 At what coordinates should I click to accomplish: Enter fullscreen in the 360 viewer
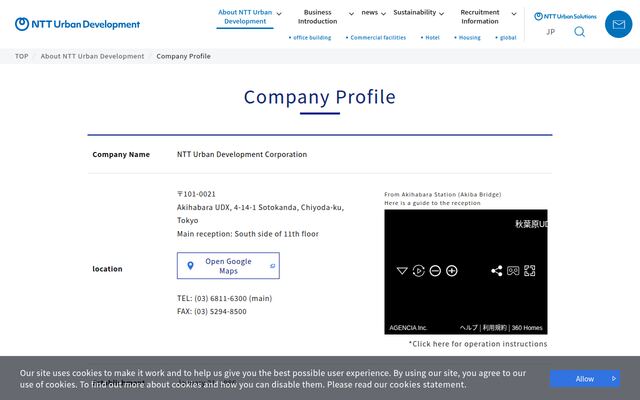pos(529,271)
